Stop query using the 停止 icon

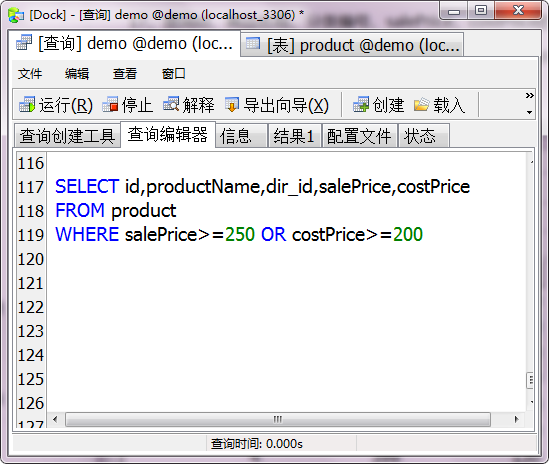point(110,105)
